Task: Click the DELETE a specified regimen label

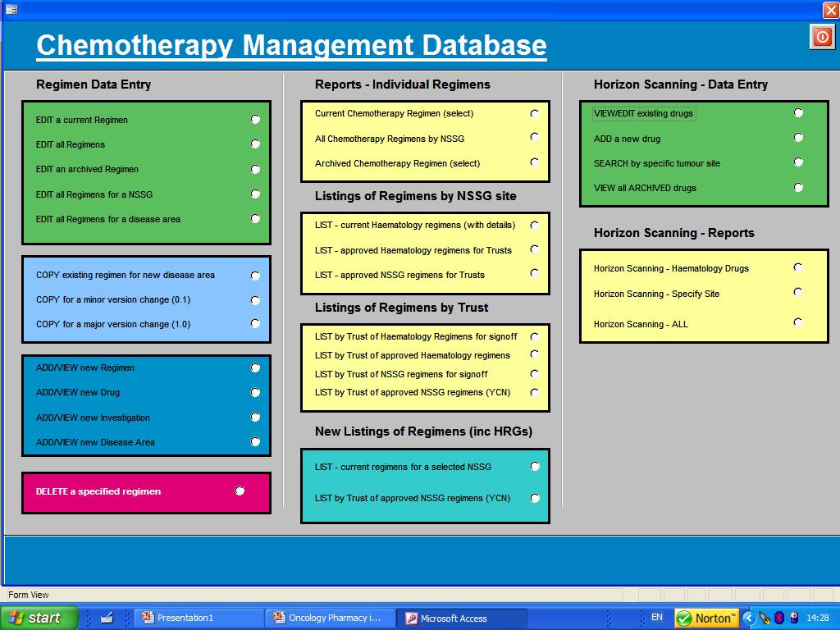Action: pos(98,491)
